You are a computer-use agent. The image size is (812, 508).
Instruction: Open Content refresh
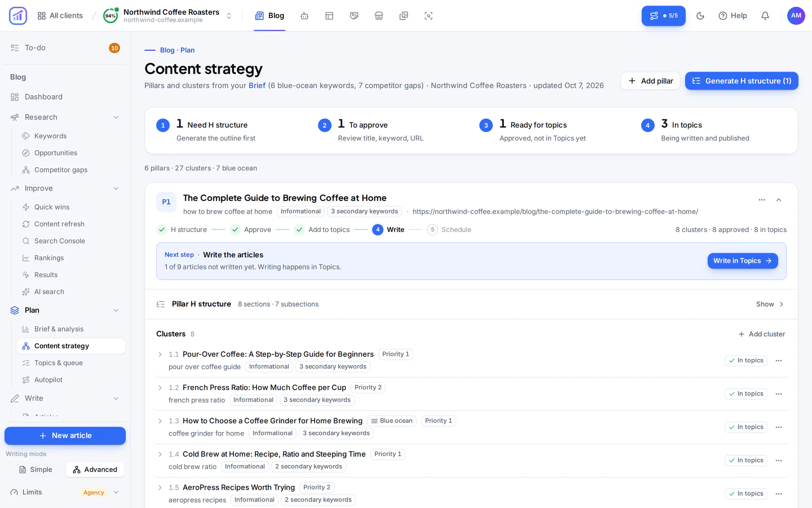coord(71,224)
